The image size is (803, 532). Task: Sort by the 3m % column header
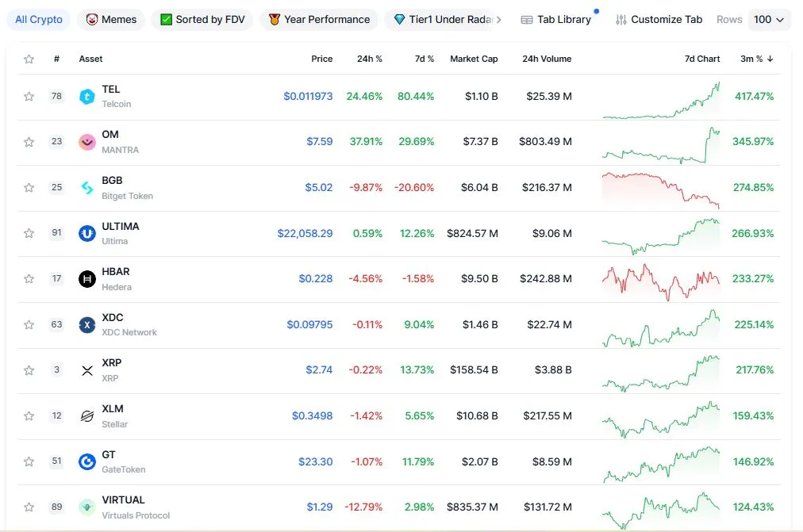pyautogui.click(x=756, y=59)
